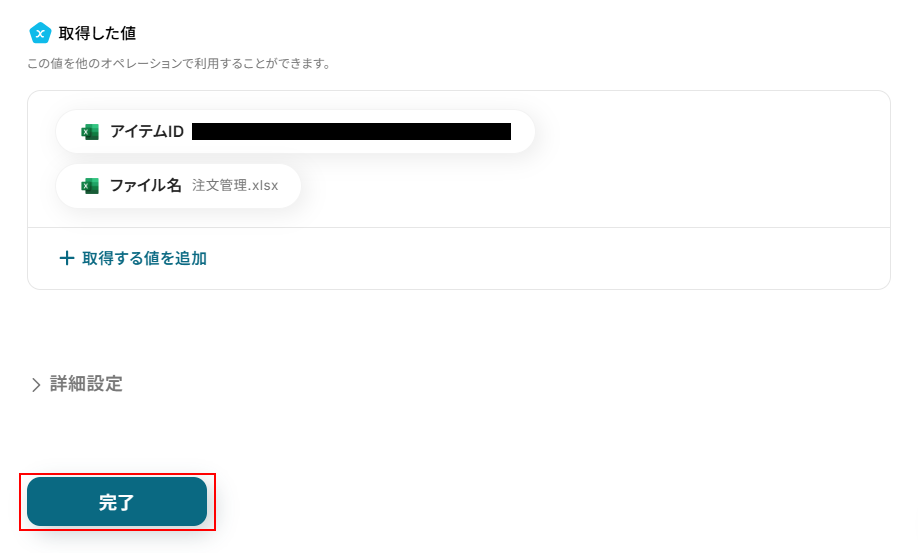Click the description text about other operations
The image size is (918, 553).
(179, 63)
